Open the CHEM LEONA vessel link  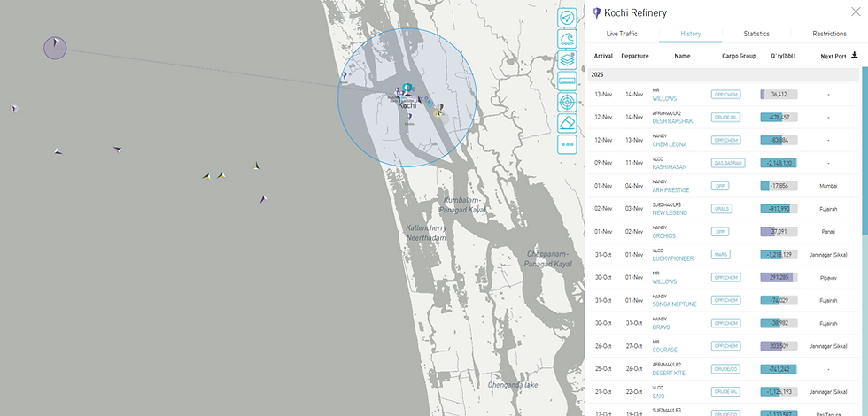(670, 144)
